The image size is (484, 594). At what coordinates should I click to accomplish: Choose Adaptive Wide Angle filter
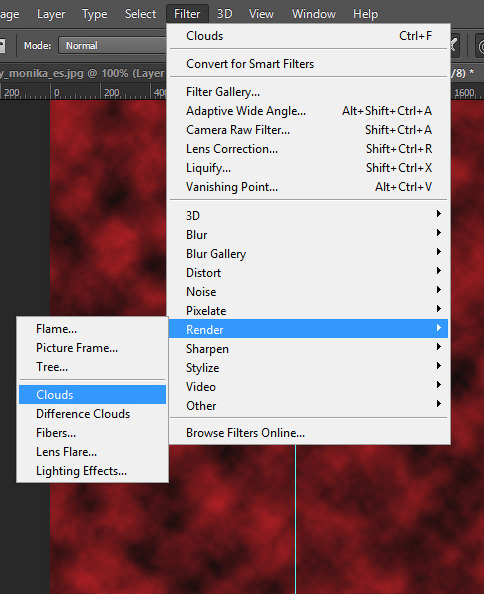309,111
